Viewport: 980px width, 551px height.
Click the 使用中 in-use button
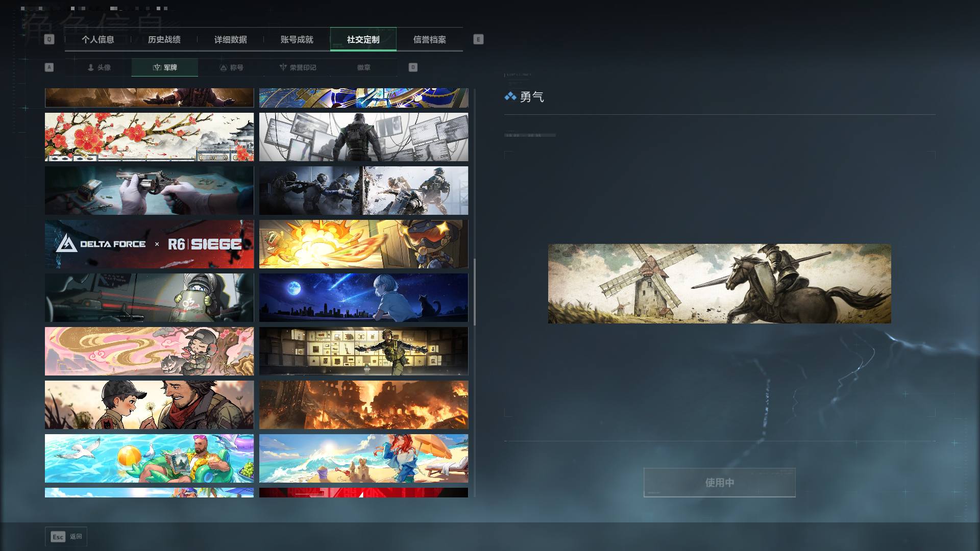pyautogui.click(x=719, y=483)
